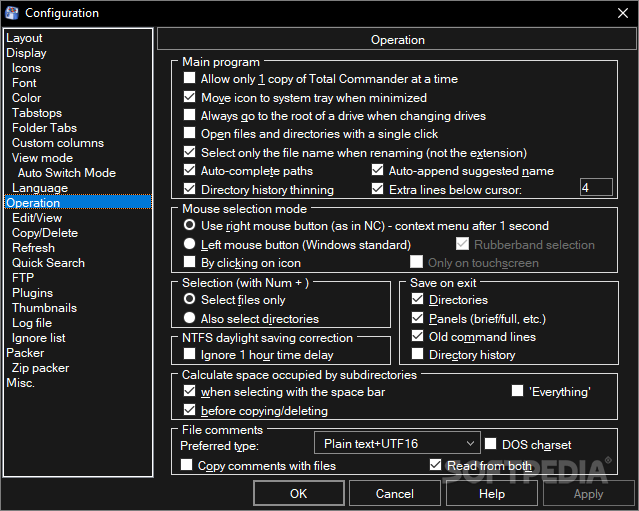Screen dimensions: 639x511
Task: Select Auto Switch Mode entry
Action: point(67,173)
